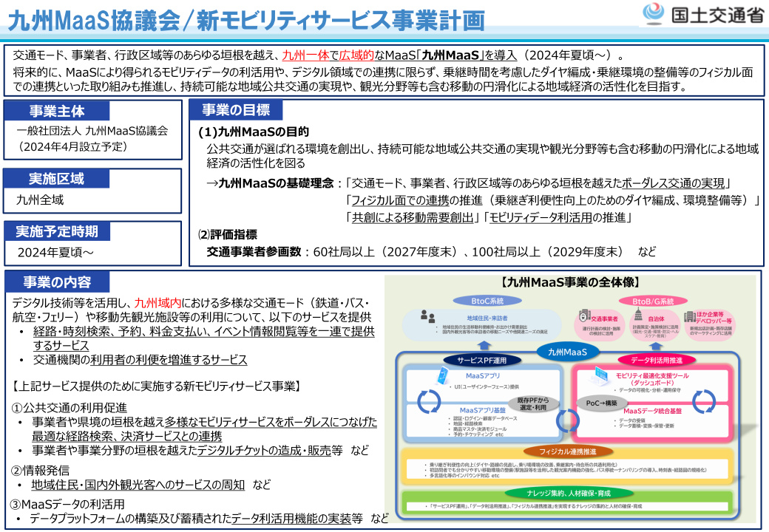This screenshot has width=769, height=532.
Task: Click the circular arrows icon in the MaaSアプリ box
Action: pyautogui.click(x=429, y=401)
